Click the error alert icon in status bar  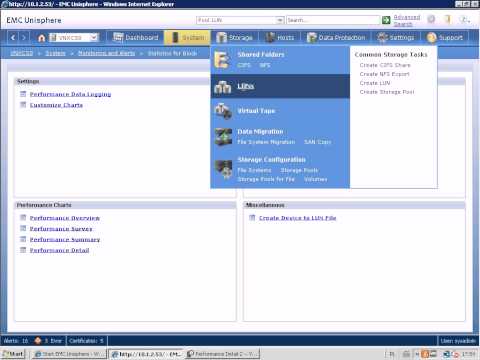[38, 341]
